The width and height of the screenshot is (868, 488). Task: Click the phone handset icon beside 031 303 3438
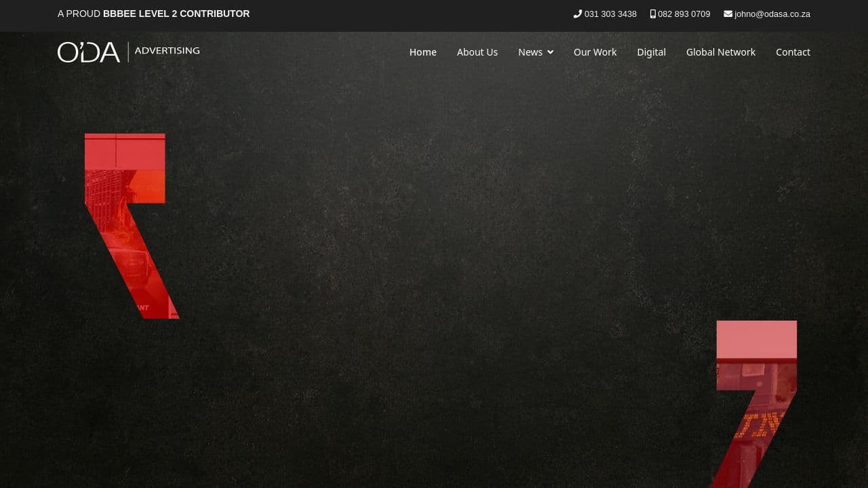[x=577, y=14]
